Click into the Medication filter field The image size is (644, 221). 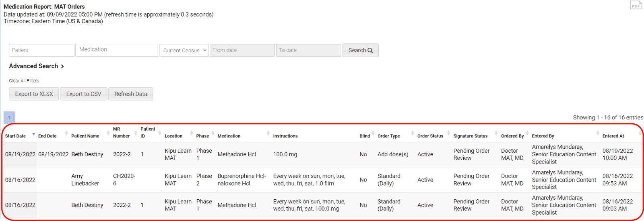pyautogui.click(x=117, y=50)
